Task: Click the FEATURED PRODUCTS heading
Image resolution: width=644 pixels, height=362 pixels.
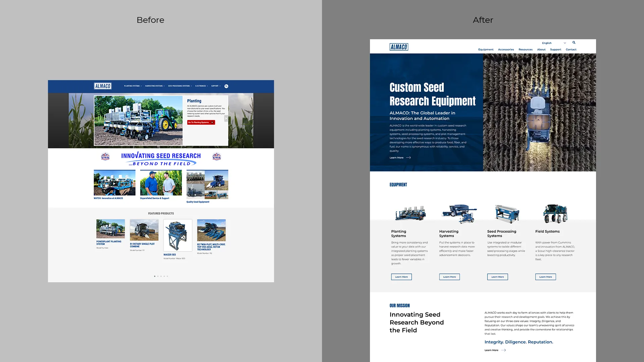Action: 161,214
